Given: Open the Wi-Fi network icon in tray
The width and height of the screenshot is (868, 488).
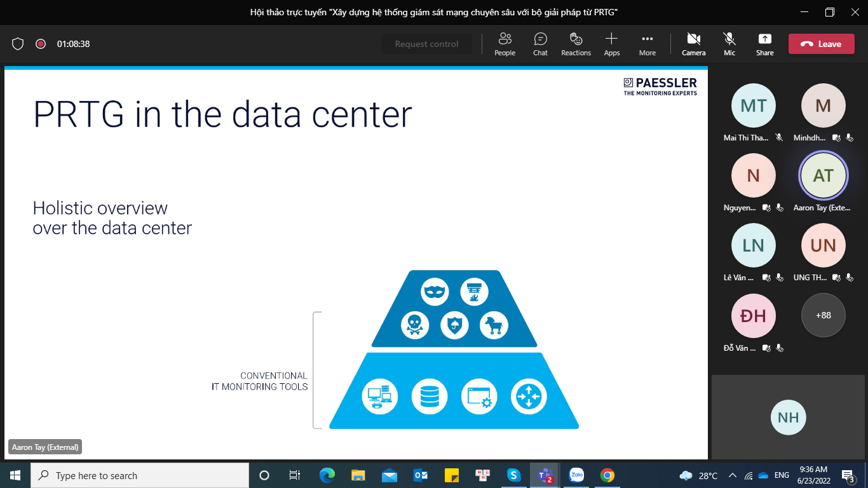Looking at the screenshot, I should click(749, 475).
